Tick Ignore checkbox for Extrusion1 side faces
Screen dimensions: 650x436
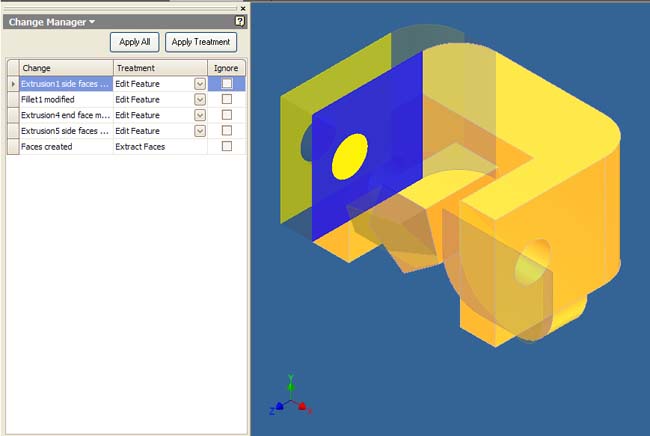pyautogui.click(x=227, y=84)
